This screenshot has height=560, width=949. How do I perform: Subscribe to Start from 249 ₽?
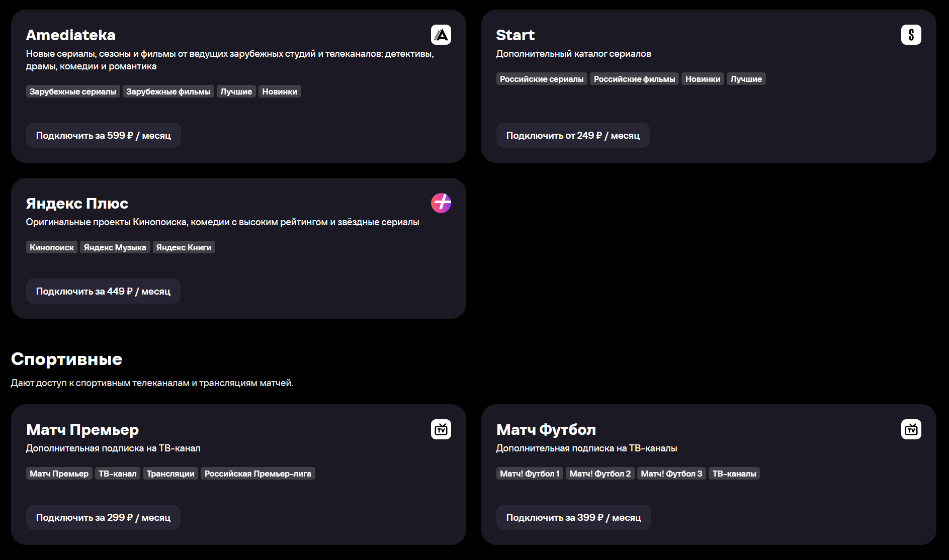pyautogui.click(x=572, y=135)
